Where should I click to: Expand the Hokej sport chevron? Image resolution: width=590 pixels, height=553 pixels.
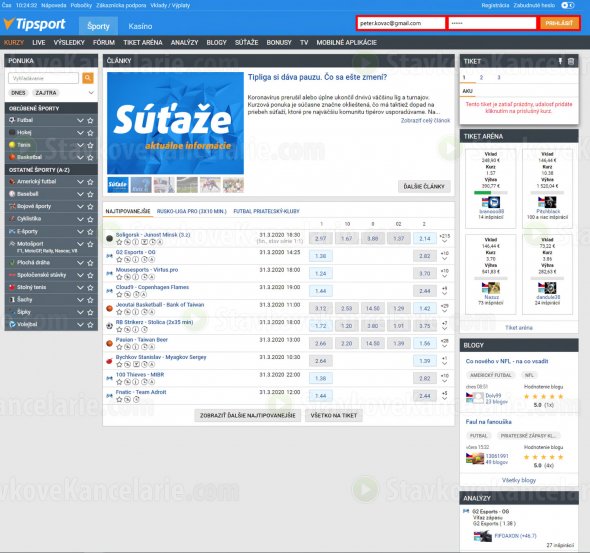(x=80, y=133)
